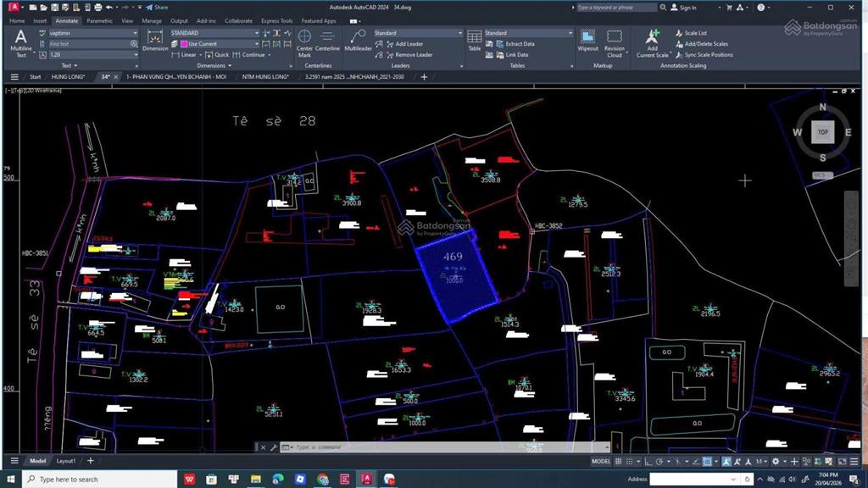
Task: Open the STANDARD dimension style dropdown
Action: coord(214,33)
